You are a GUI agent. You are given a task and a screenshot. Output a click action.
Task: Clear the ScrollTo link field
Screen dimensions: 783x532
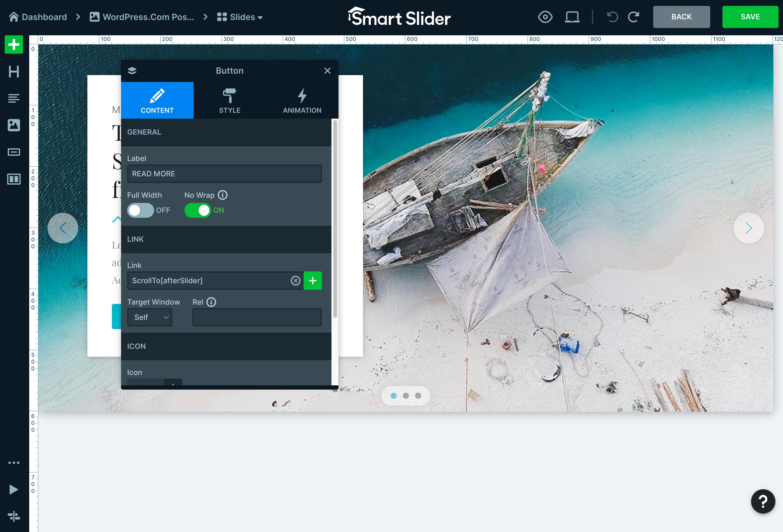[x=295, y=281]
